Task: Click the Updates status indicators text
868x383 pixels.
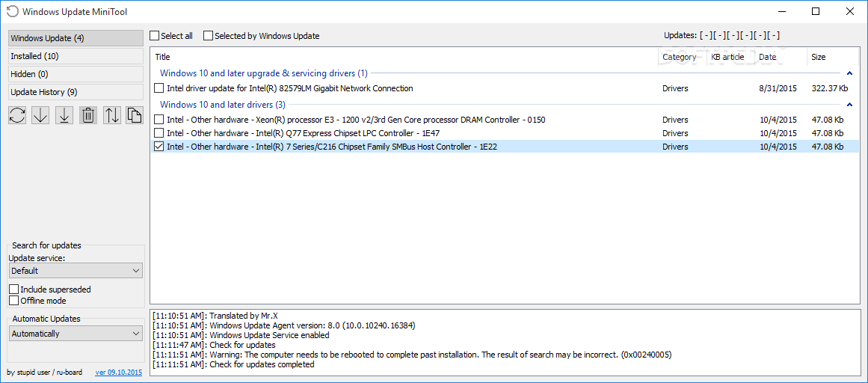Action: 722,35
